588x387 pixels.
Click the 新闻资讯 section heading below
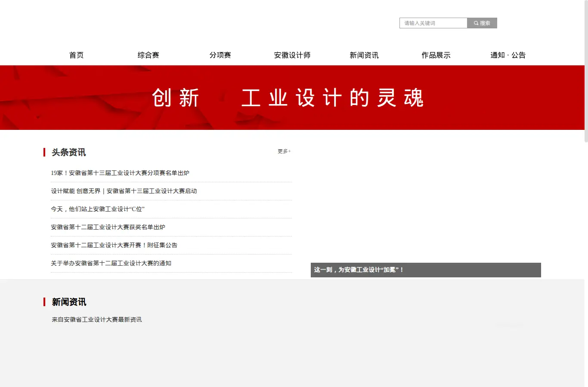[69, 302]
